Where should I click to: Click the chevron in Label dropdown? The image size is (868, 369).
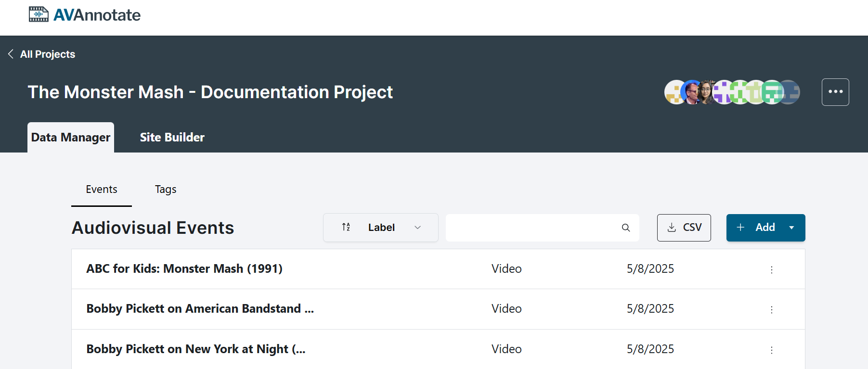click(x=417, y=228)
